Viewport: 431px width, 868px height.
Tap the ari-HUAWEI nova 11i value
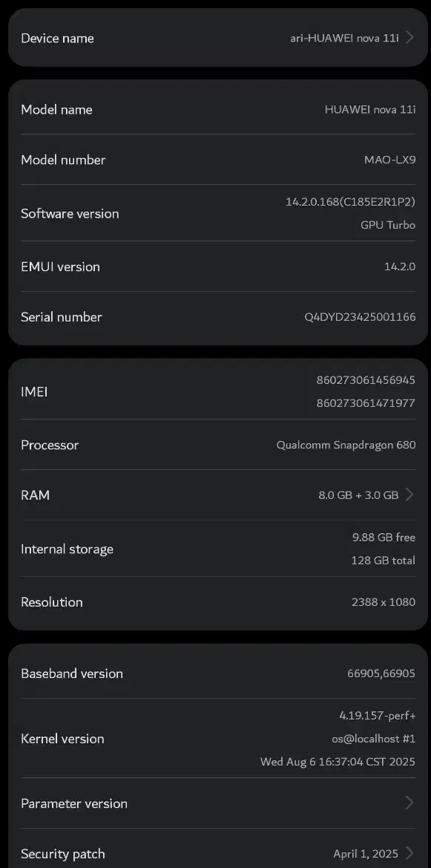(343, 38)
